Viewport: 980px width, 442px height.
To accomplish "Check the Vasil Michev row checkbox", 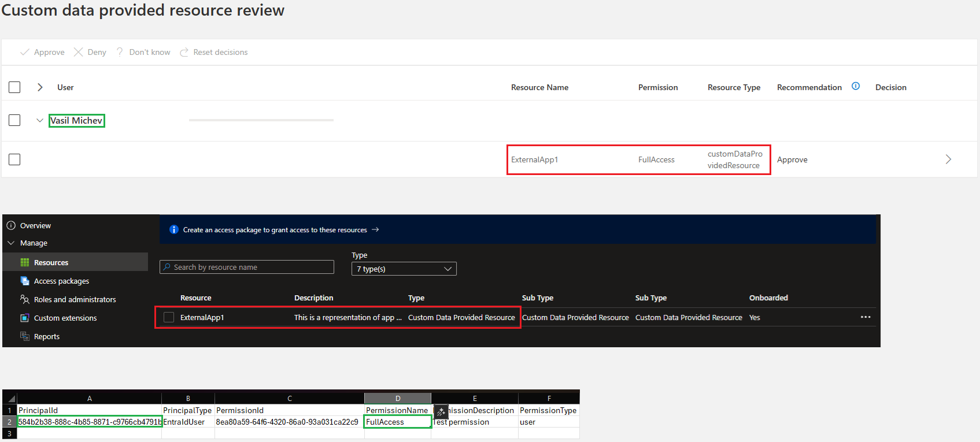I will coord(14,120).
